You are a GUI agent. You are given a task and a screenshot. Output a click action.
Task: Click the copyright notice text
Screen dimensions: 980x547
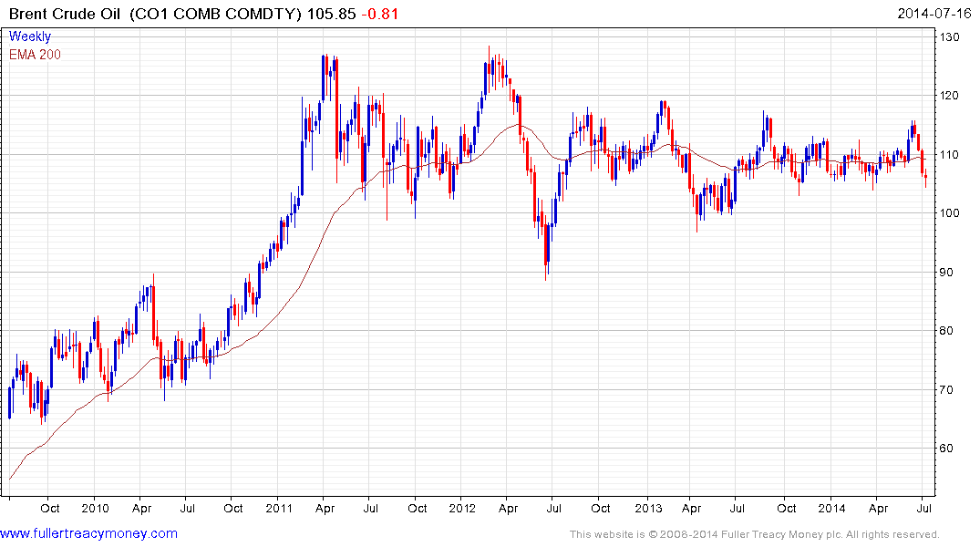[x=755, y=534]
